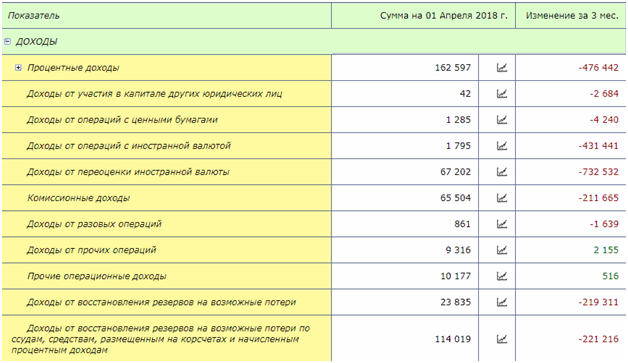Collapse the ДОХОДЫ section
This screenshot has height=363, width=628.
tap(7, 41)
